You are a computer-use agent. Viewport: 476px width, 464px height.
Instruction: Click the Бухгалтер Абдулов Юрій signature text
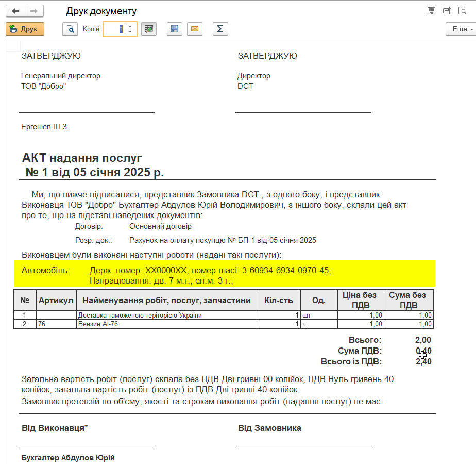click(68, 458)
